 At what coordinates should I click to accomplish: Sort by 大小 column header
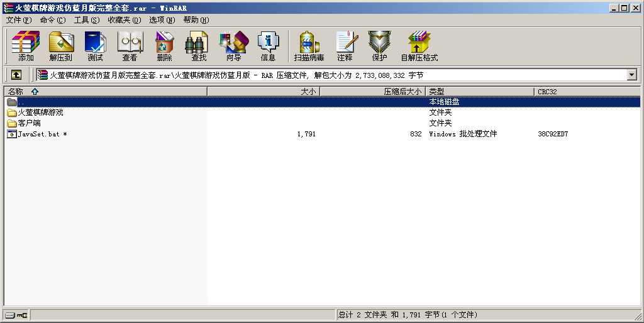pos(264,92)
